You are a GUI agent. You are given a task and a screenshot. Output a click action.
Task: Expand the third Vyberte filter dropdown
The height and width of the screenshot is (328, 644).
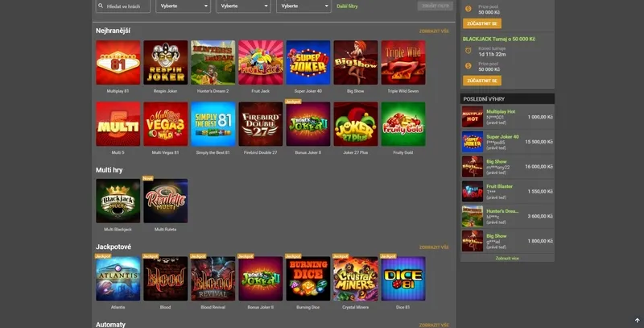(x=303, y=6)
